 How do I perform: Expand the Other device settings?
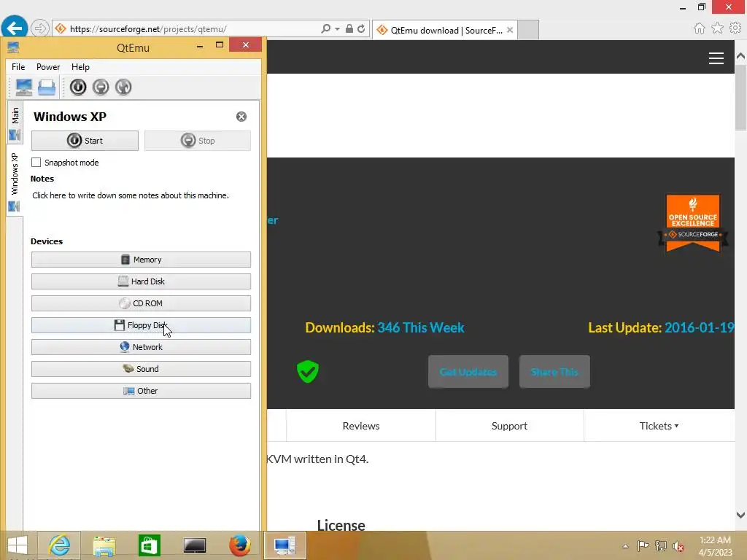(x=141, y=391)
